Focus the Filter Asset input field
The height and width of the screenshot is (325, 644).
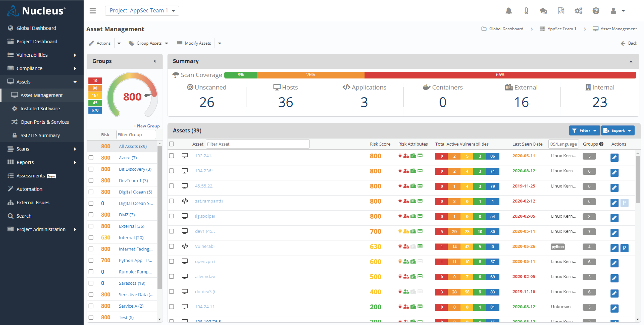point(258,144)
